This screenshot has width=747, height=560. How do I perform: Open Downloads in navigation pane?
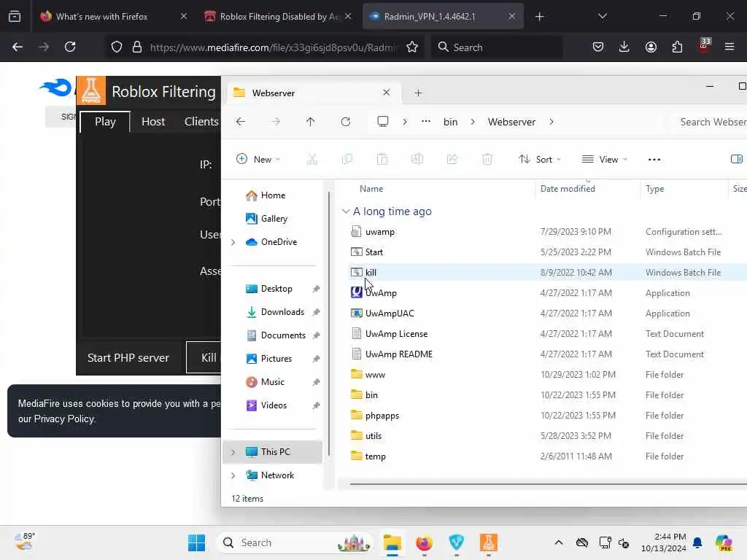pyautogui.click(x=282, y=312)
